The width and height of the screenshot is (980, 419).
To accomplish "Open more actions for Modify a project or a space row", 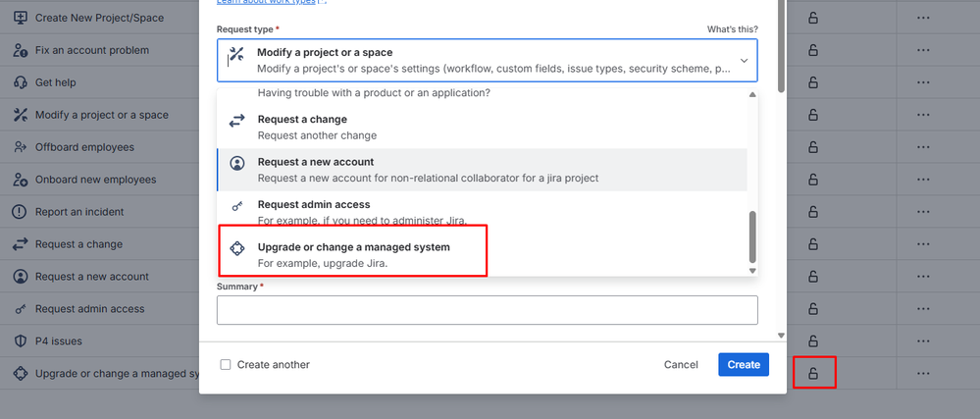I will point(923,115).
